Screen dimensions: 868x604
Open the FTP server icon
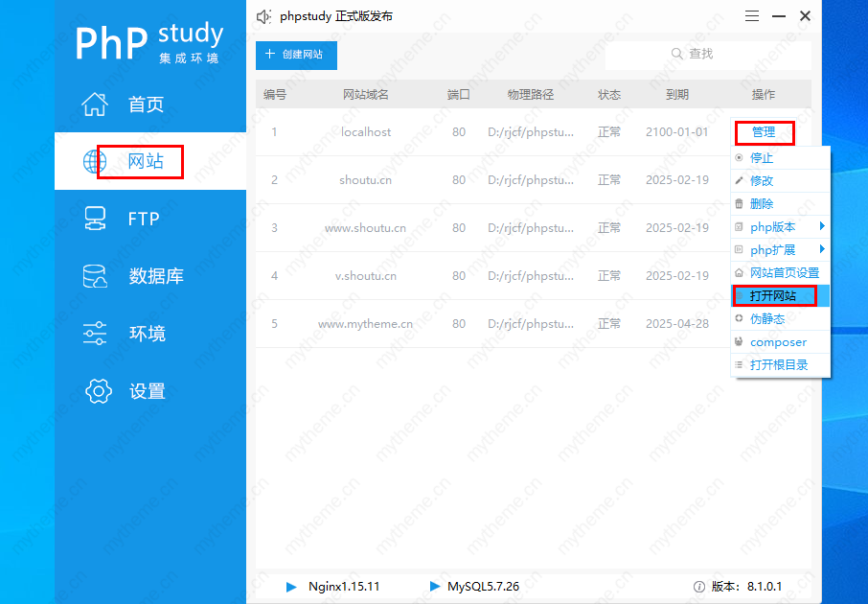coord(95,219)
